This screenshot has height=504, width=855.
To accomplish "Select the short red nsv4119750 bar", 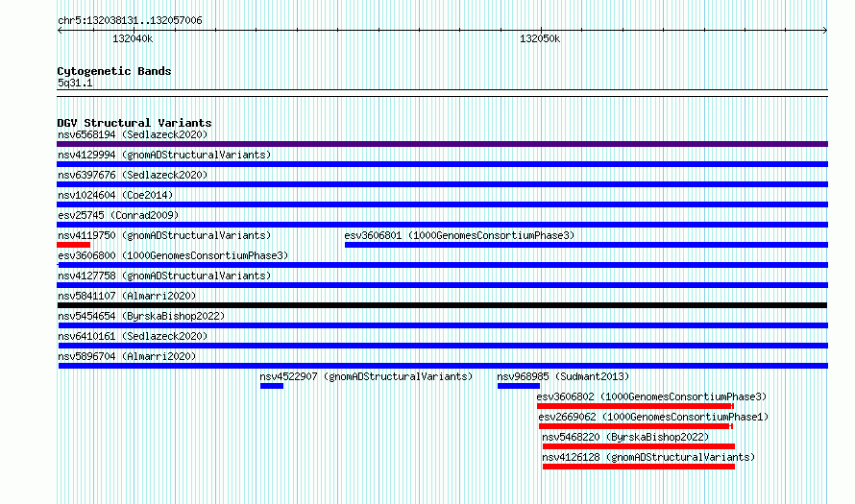I will tap(74, 245).
